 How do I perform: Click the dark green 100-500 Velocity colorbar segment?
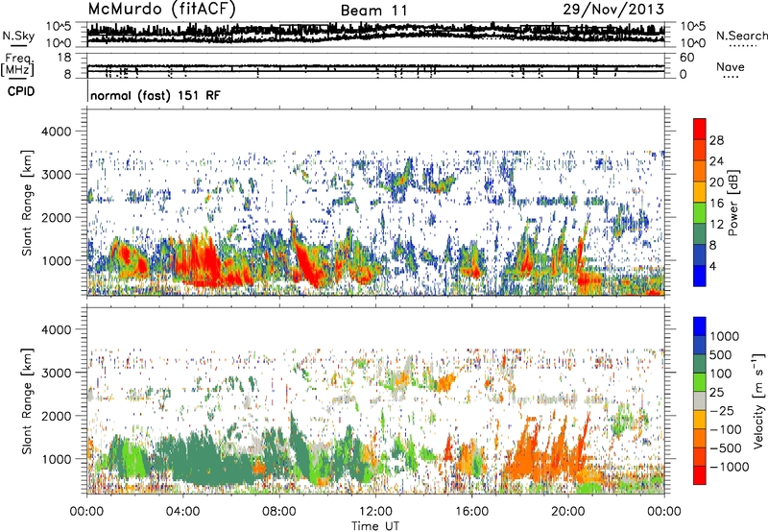(x=700, y=364)
